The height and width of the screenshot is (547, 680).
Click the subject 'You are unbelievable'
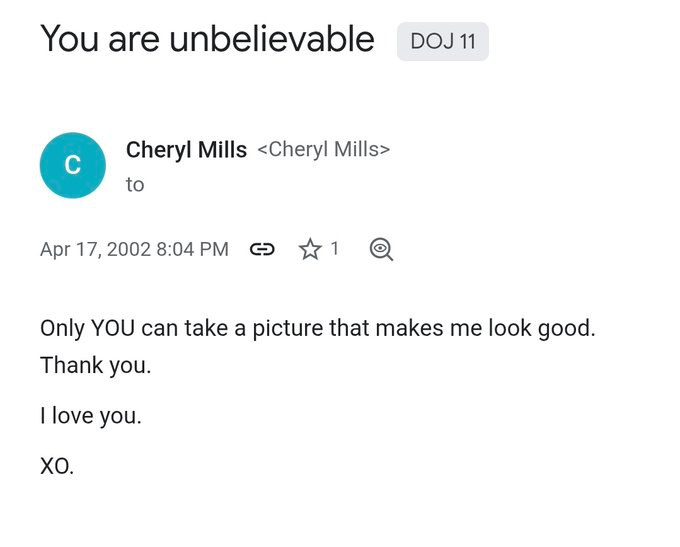(207, 39)
